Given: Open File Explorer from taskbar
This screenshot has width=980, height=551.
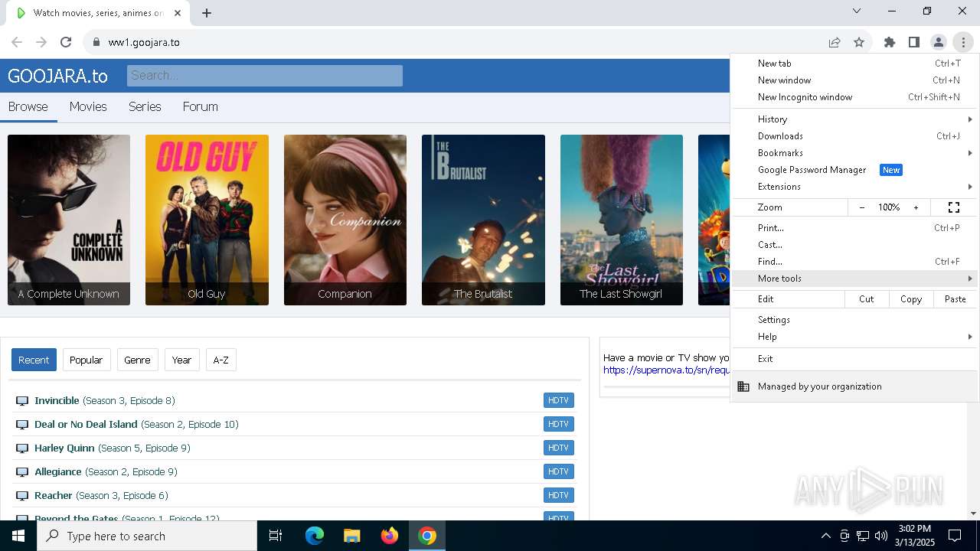Looking at the screenshot, I should (x=352, y=536).
